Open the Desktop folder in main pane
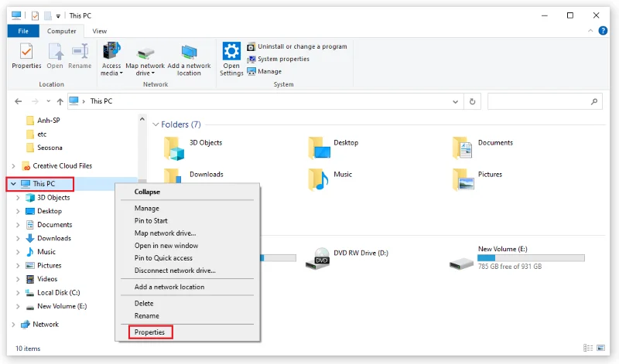This screenshot has width=619, height=364. 333,148
